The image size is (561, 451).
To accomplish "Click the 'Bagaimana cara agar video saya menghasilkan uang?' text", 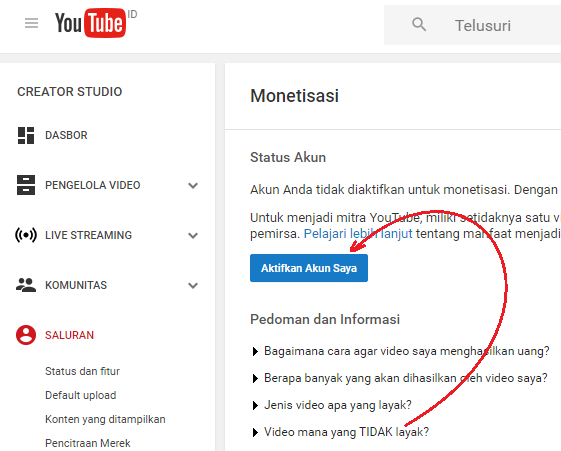I will [x=407, y=351].
